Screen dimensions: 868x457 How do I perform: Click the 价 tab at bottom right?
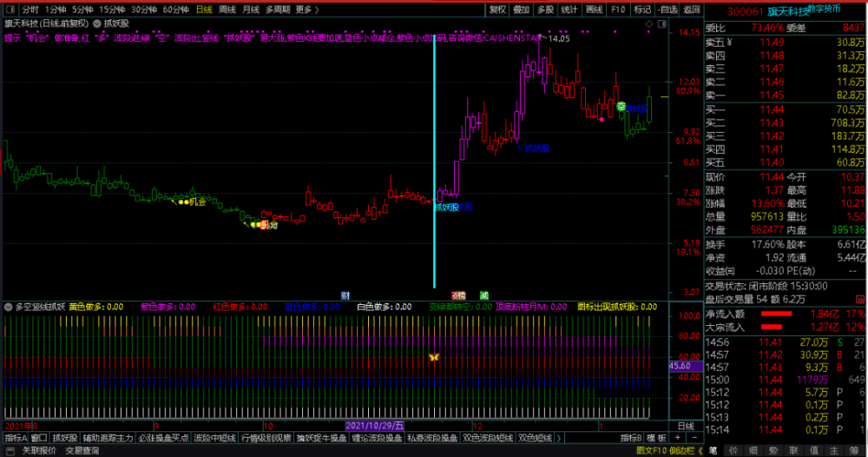(734, 450)
